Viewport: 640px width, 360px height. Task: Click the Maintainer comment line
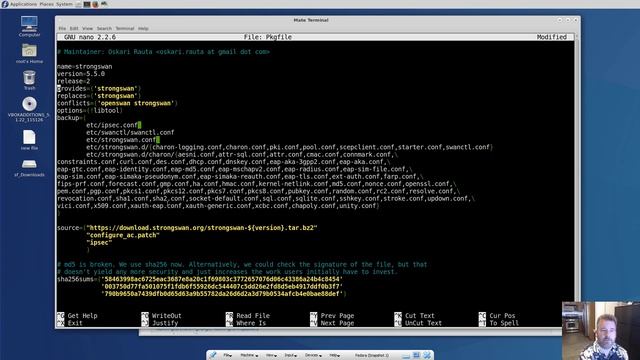tap(163, 52)
